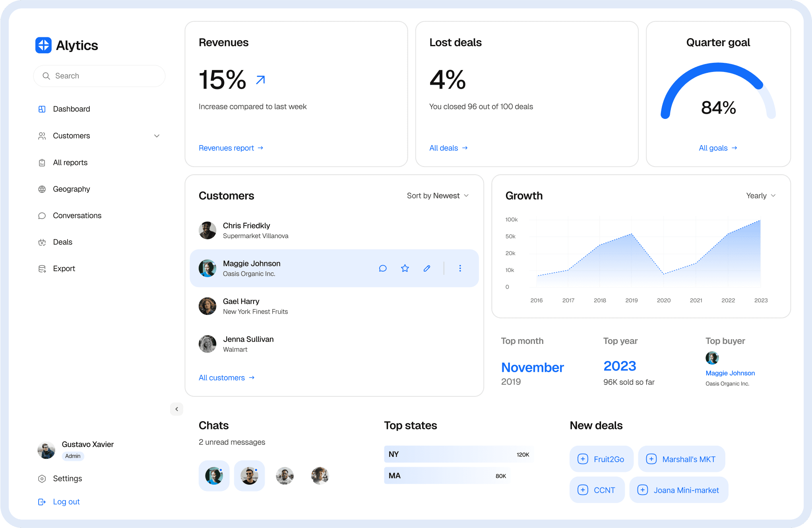Screen dimensions: 812x528
Task: Open the Revenues report link
Action: pos(230,148)
